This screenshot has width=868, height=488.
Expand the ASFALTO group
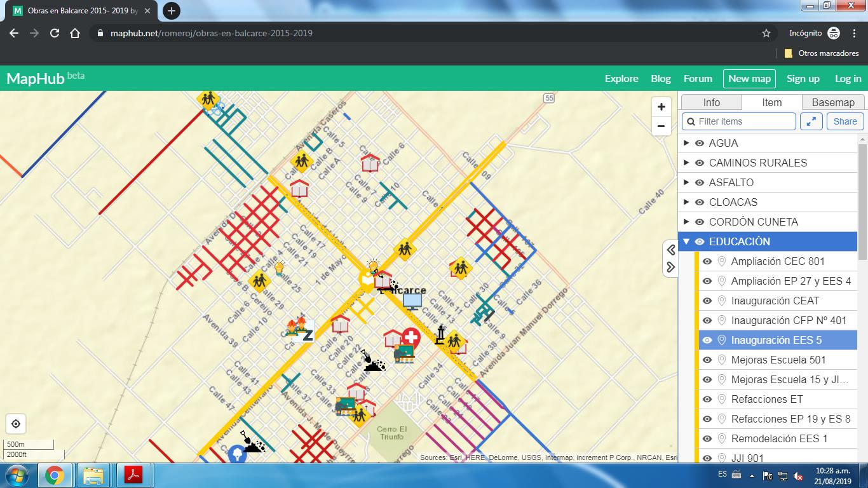tap(686, 182)
